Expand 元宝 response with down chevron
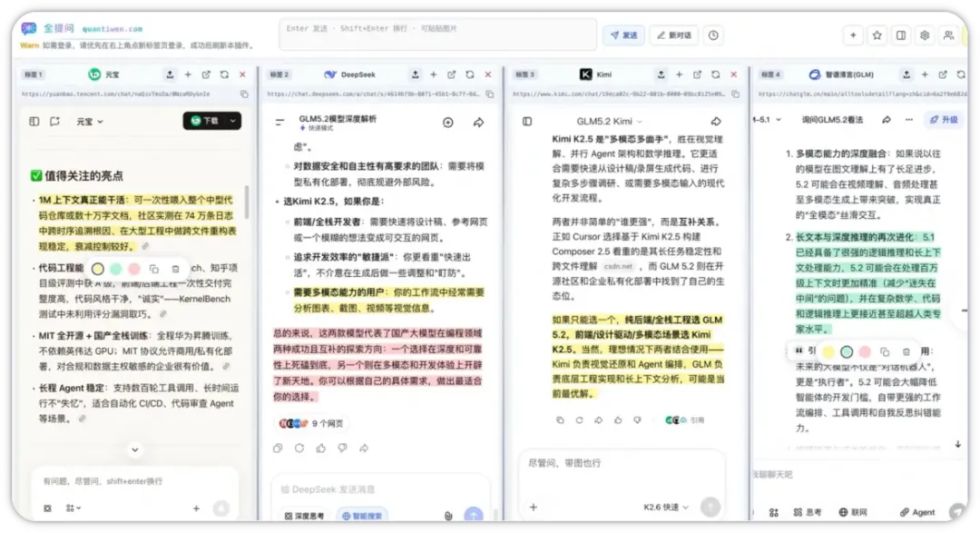The height and width of the screenshot is (533, 980). 134,449
